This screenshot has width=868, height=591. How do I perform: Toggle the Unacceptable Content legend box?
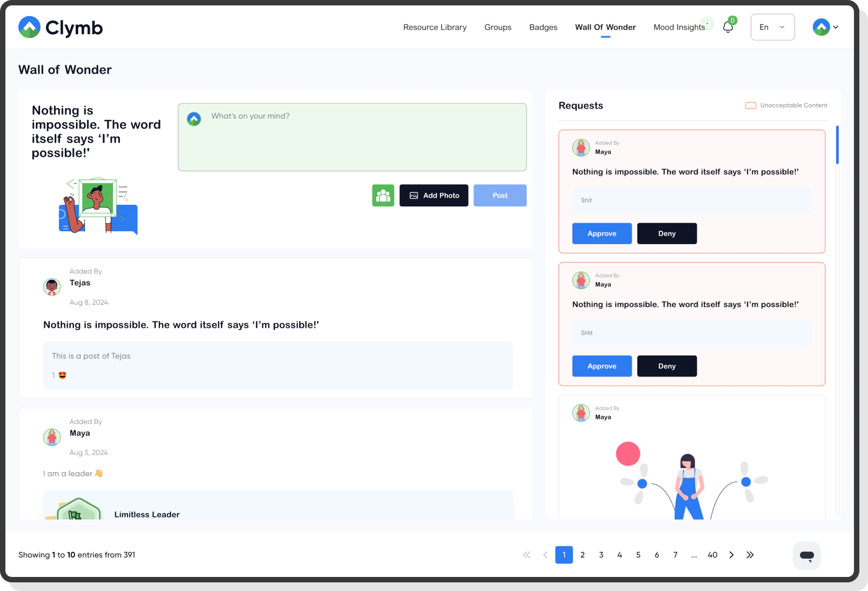click(x=750, y=105)
